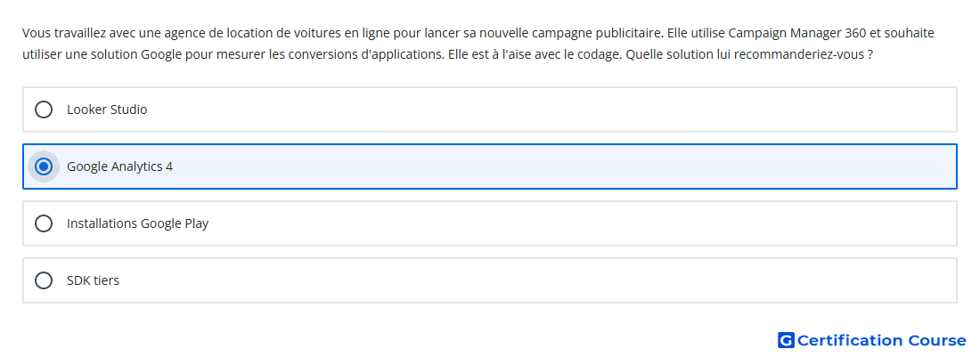Screen dimensions: 980x357
Task: Click blank area of Installations Google Play card
Action: pos(581,223)
